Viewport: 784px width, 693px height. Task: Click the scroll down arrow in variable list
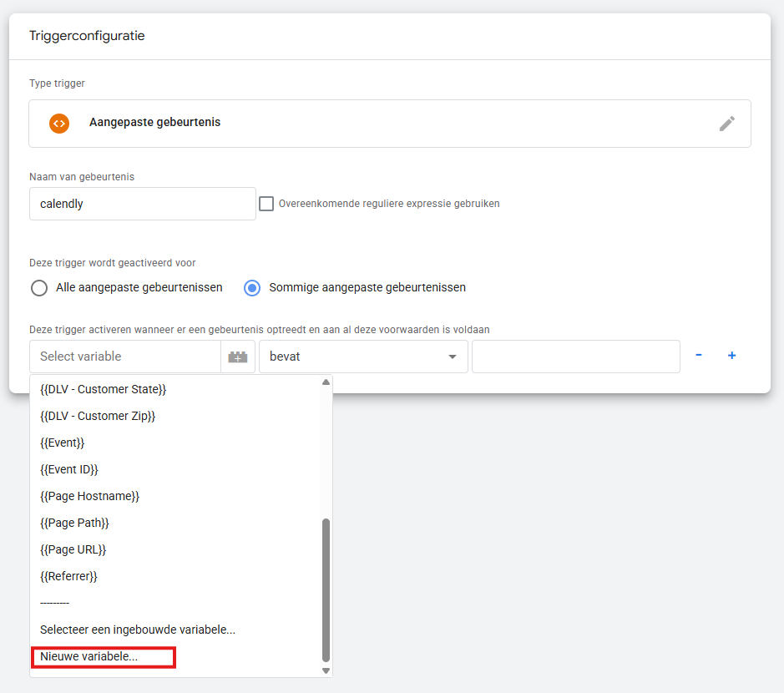[326, 670]
